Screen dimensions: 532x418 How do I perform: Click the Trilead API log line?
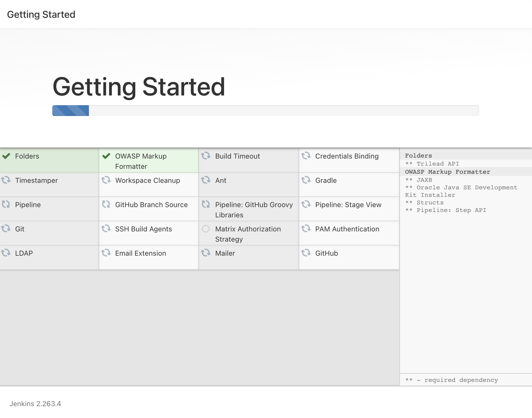coord(432,164)
